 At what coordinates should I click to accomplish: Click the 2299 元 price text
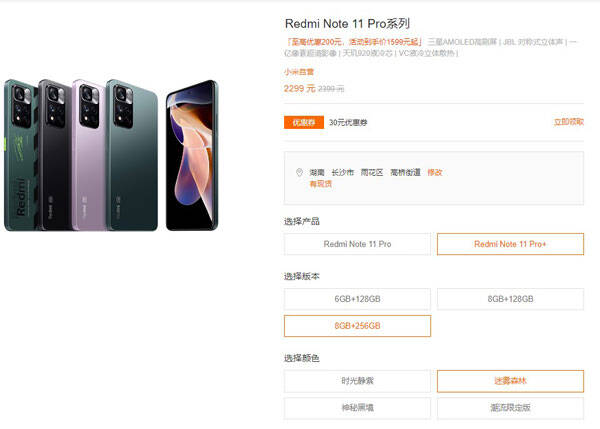pos(299,89)
